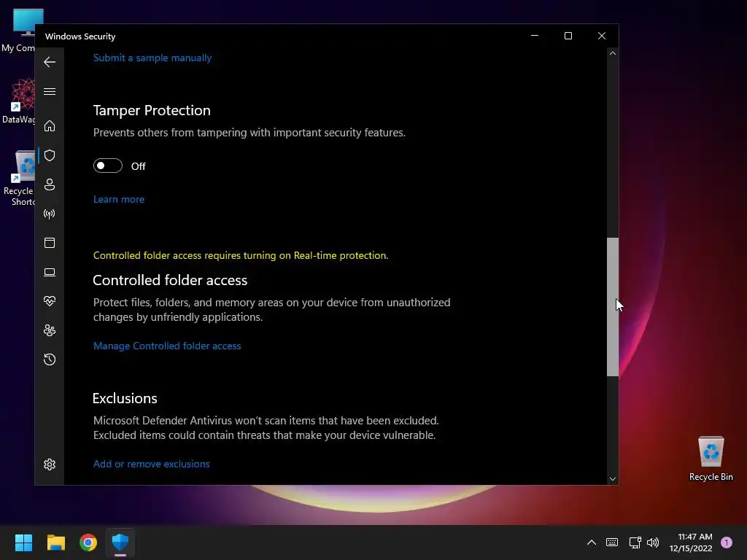Click the Tamper Protection heading

click(x=152, y=110)
